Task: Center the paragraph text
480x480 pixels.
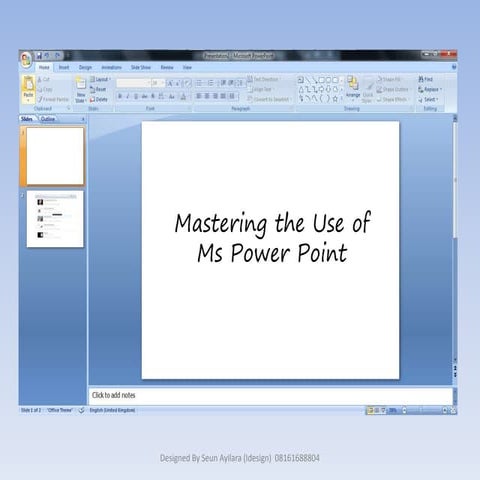Action: coord(207,96)
